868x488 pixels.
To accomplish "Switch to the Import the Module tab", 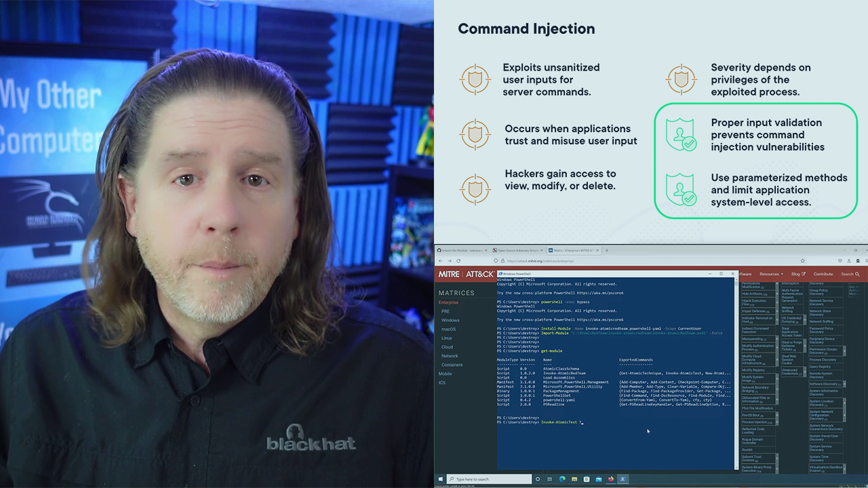I will coord(461,250).
